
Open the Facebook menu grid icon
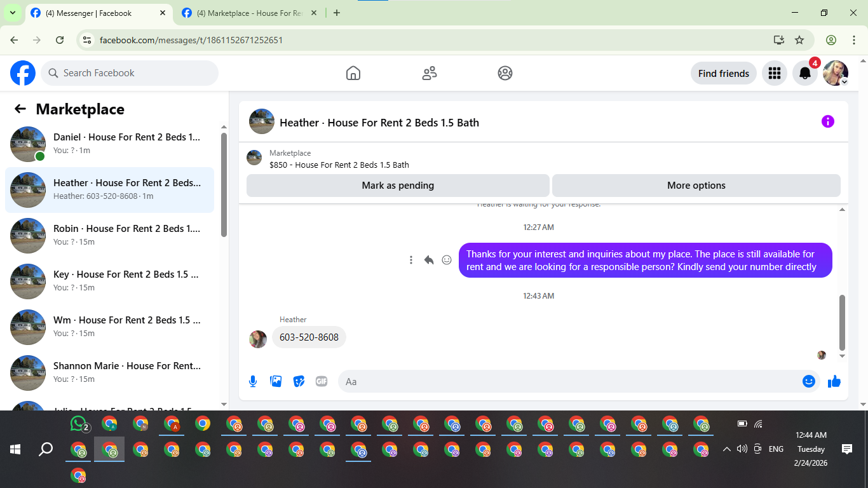774,73
